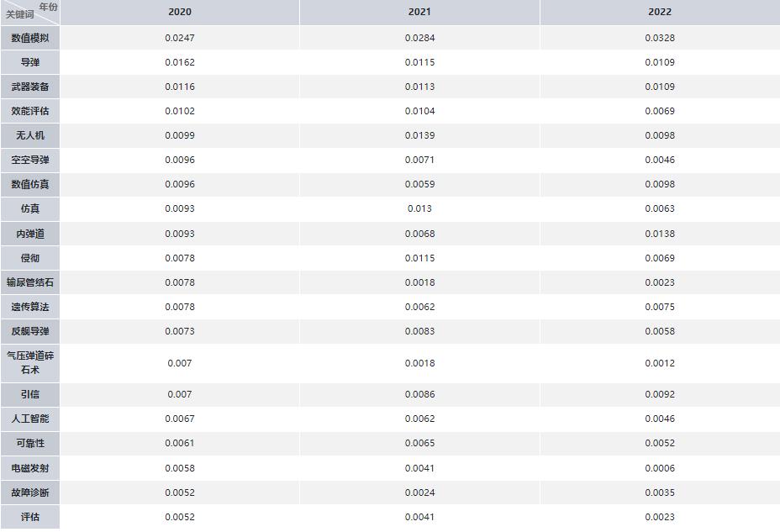
Task: Click the 故障诊断 keyword cell
Action: click(x=30, y=492)
